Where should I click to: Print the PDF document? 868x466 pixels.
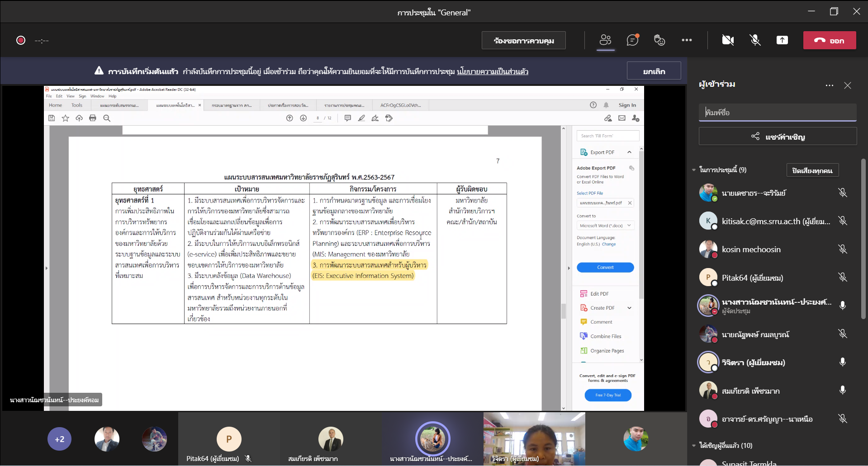click(x=93, y=118)
